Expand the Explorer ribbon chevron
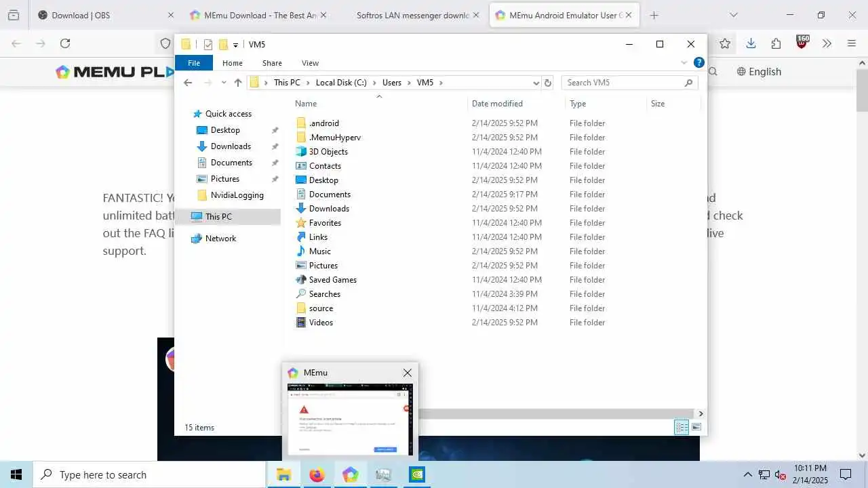The image size is (868, 488). 684,63
